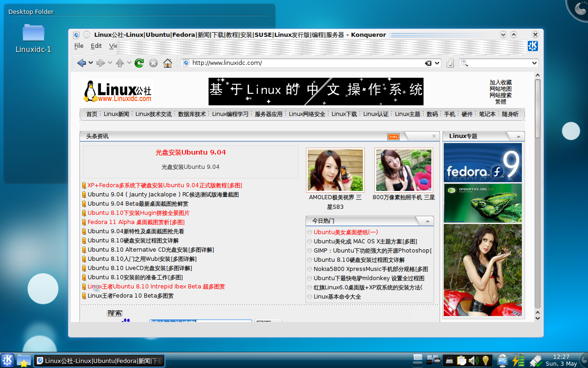
Task: Collapse the Linux专题 sidebar panel
Action: [x=518, y=136]
